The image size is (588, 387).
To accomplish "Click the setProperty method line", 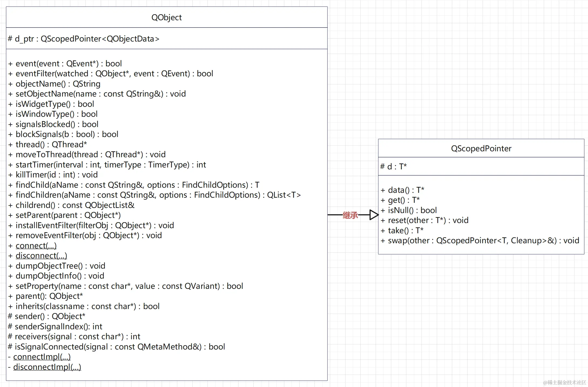I will coord(126,286).
